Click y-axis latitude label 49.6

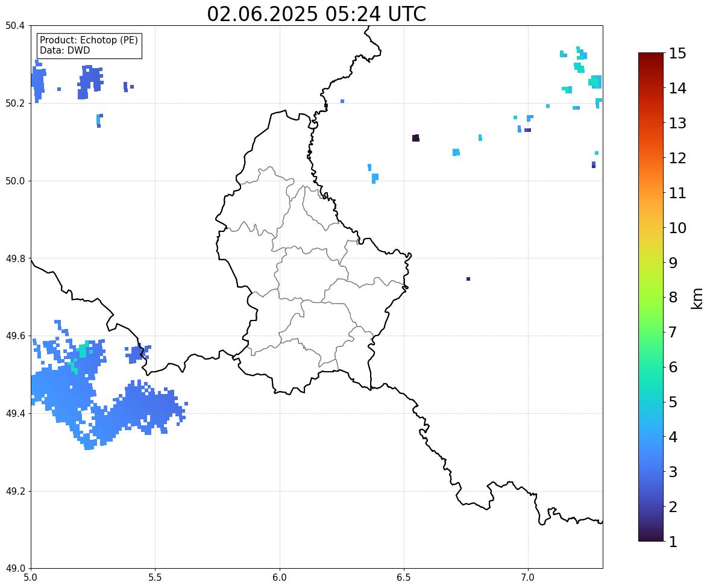pos(14,336)
